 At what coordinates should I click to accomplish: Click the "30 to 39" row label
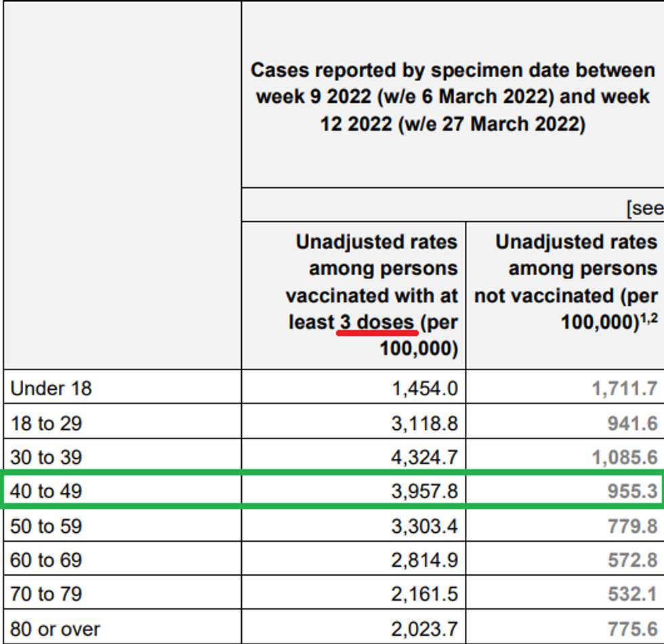tap(45, 458)
